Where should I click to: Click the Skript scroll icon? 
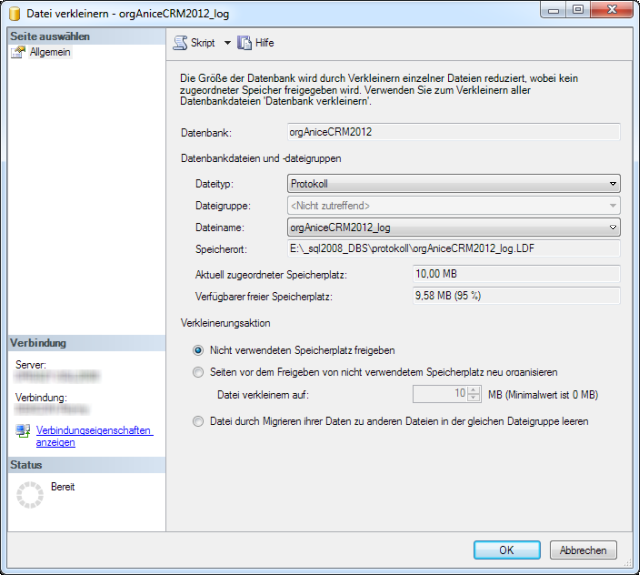click(x=180, y=43)
